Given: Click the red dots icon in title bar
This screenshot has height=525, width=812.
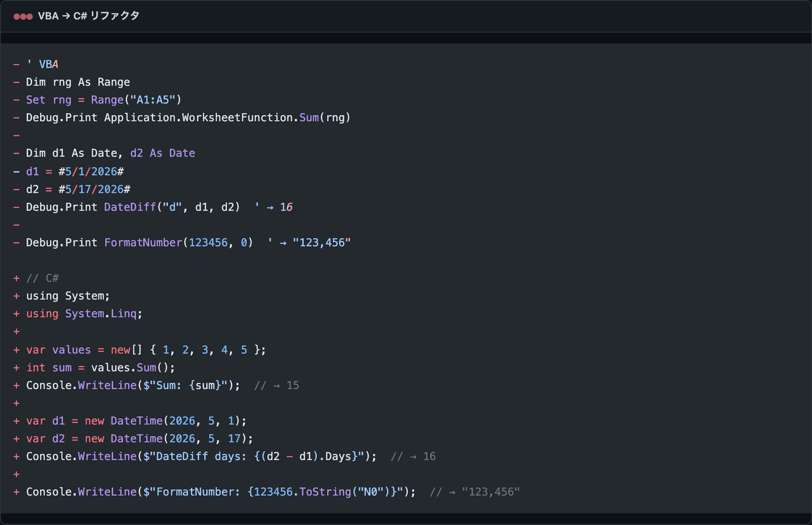Looking at the screenshot, I should tap(23, 16).
